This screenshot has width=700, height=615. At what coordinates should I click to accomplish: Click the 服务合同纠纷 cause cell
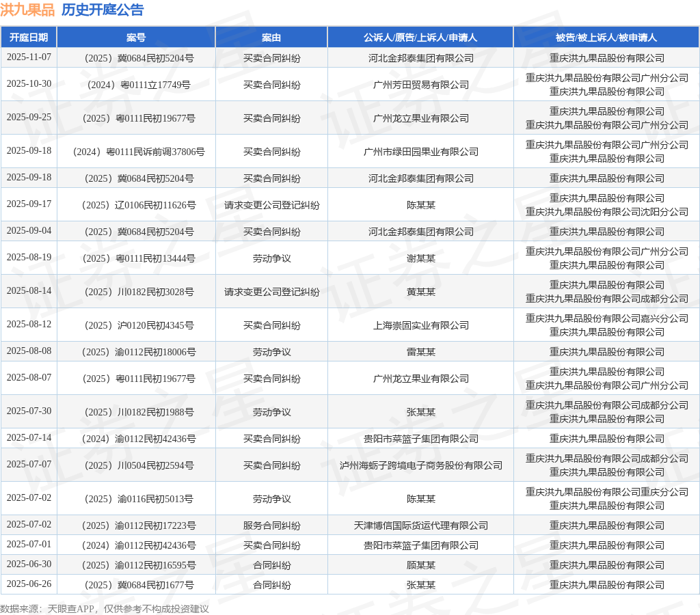[271, 525]
